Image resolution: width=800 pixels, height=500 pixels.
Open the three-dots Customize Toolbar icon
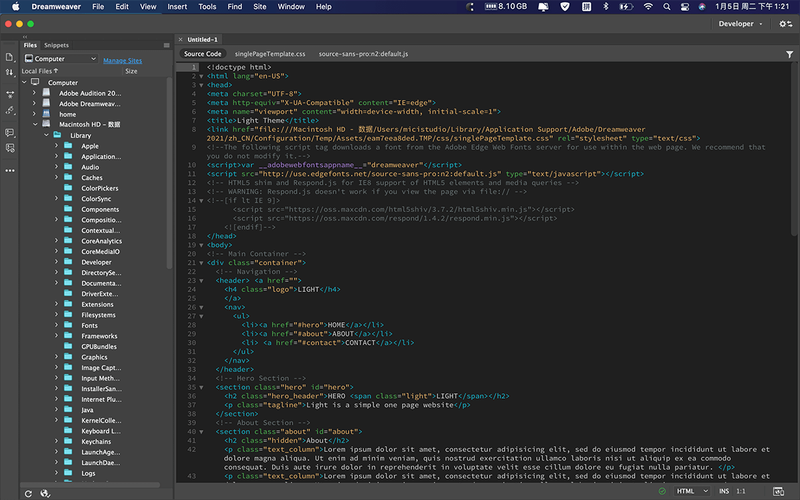click(x=9, y=170)
